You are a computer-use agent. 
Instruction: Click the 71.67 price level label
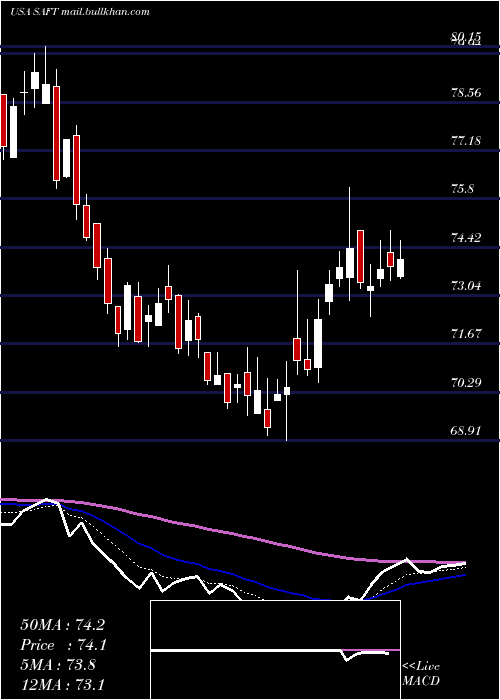pyautogui.click(x=466, y=334)
